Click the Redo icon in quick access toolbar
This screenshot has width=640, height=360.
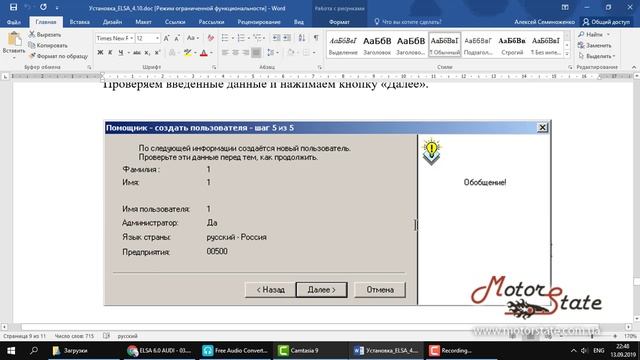(43, 7)
